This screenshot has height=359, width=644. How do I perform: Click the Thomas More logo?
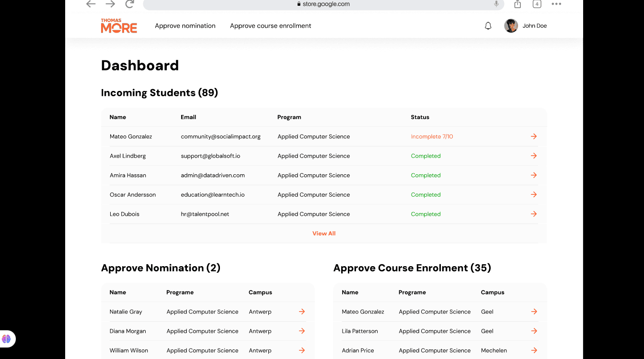[x=119, y=26]
